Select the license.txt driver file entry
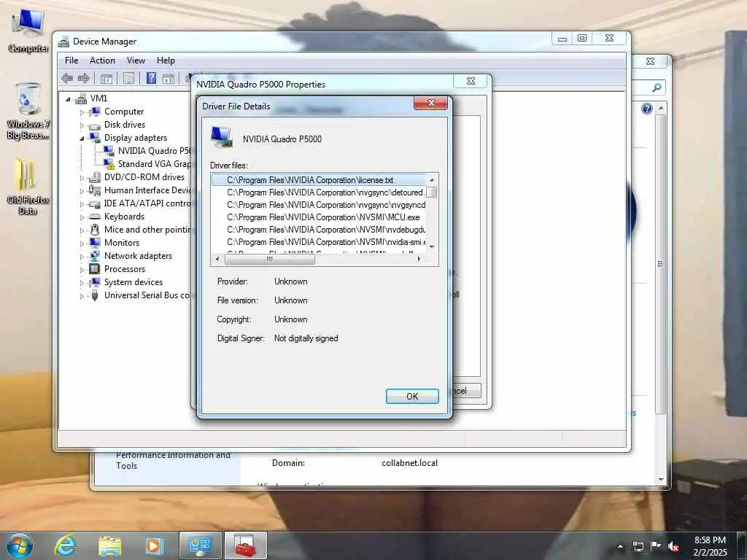747x560 pixels. tap(318, 180)
